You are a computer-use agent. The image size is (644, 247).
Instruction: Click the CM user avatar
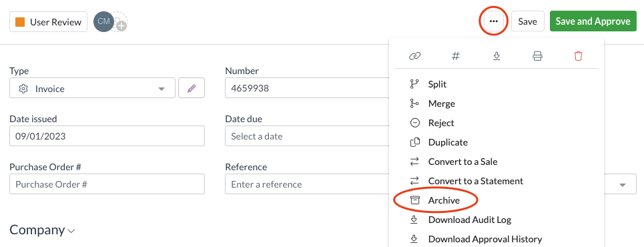pyautogui.click(x=103, y=22)
